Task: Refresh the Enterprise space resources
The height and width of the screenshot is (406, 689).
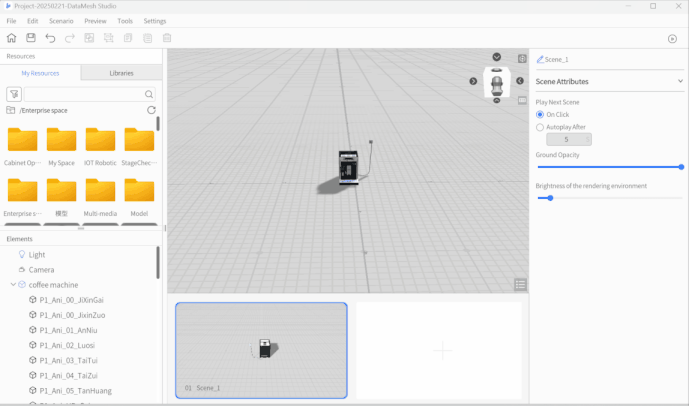Action: [x=151, y=110]
